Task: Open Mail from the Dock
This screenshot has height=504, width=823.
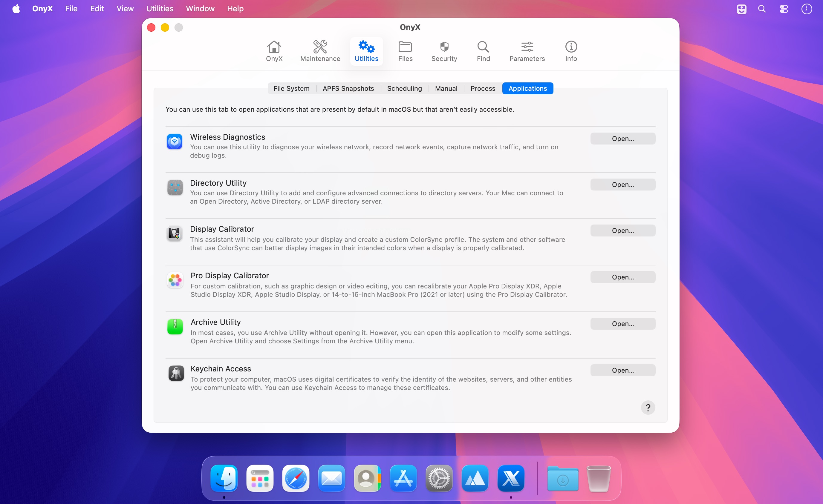Action: pyautogui.click(x=331, y=478)
